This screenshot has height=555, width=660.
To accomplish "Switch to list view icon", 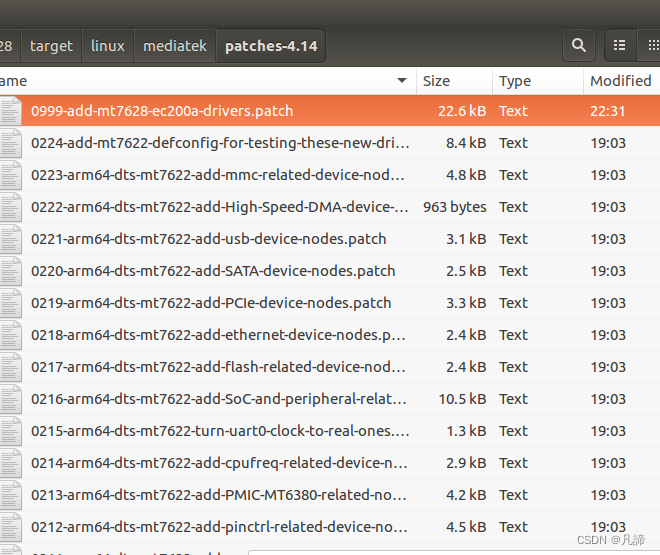I will [620, 45].
